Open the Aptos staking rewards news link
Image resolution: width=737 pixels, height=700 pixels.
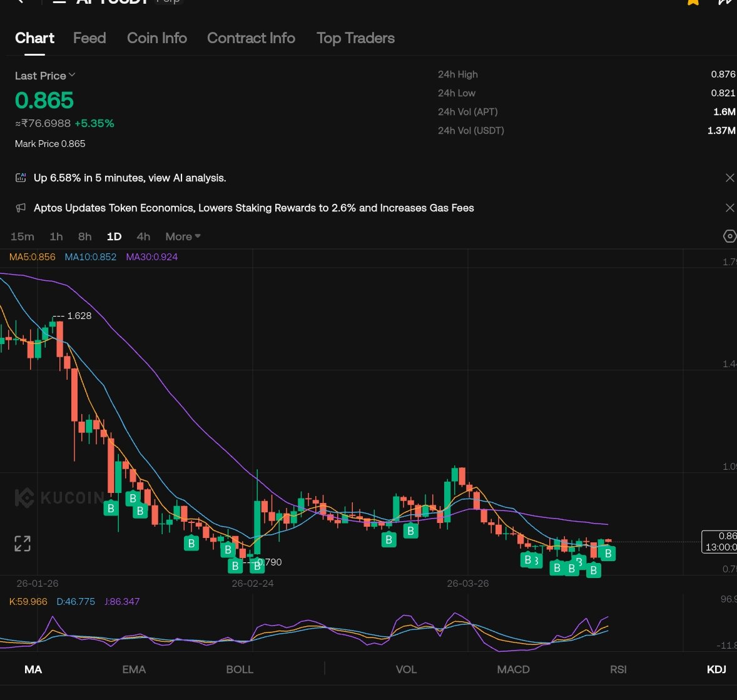254,208
